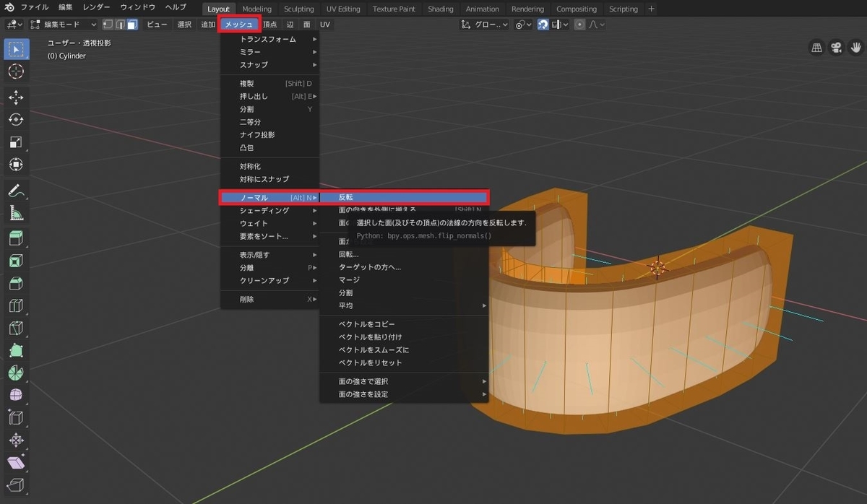The width and height of the screenshot is (867, 504).
Task: Enable edge select mode
Action: pos(119,25)
